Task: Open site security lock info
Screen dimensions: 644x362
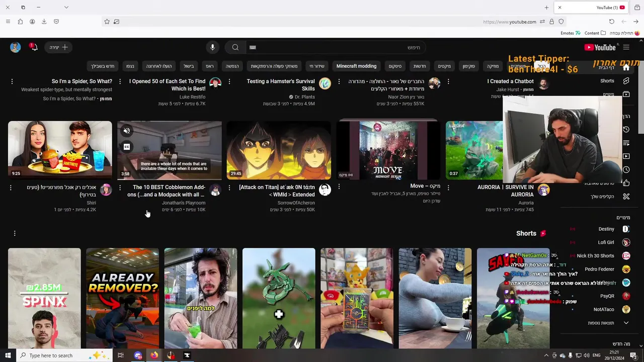Action: (x=551, y=22)
